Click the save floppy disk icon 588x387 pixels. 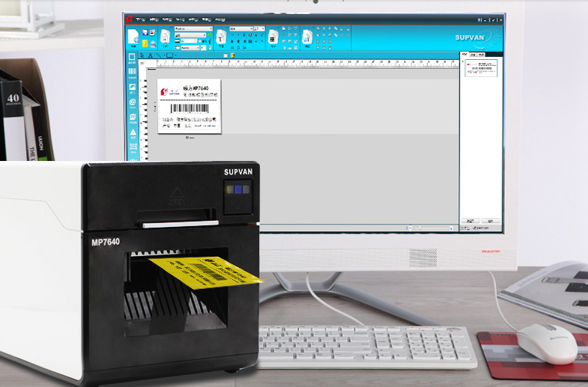[x=146, y=33]
